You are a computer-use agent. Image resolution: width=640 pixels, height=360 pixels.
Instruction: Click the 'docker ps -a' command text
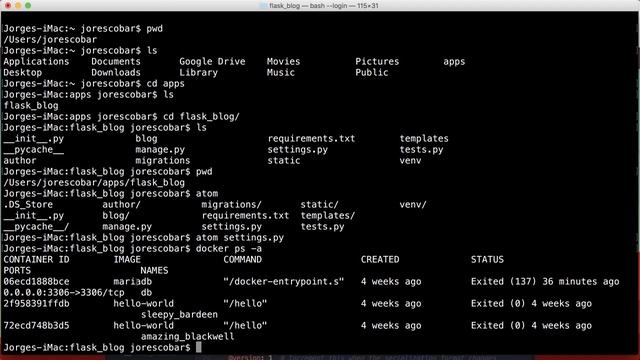click(229, 249)
